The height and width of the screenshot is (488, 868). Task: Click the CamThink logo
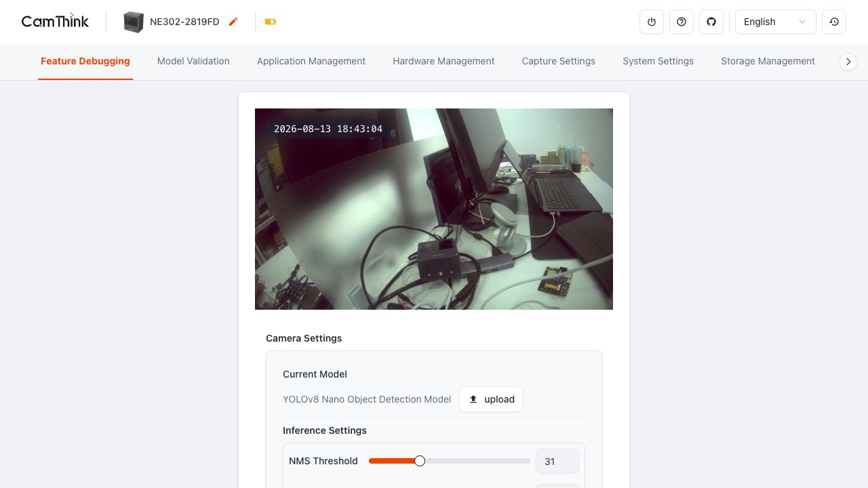pos(55,22)
